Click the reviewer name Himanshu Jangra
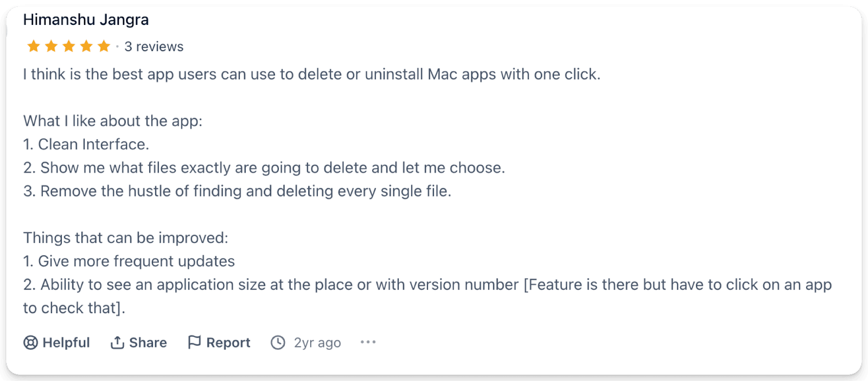The width and height of the screenshot is (868, 381). (86, 20)
